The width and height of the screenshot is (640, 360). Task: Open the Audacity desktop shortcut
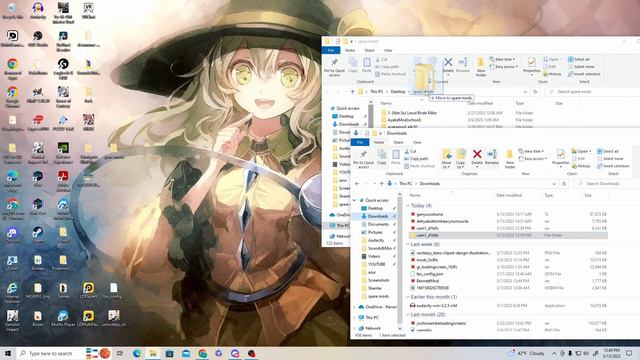(x=38, y=10)
